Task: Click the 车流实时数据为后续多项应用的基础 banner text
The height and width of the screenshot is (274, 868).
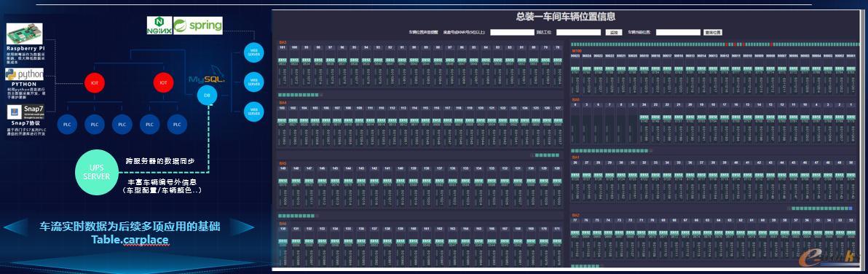Action: click(130, 227)
